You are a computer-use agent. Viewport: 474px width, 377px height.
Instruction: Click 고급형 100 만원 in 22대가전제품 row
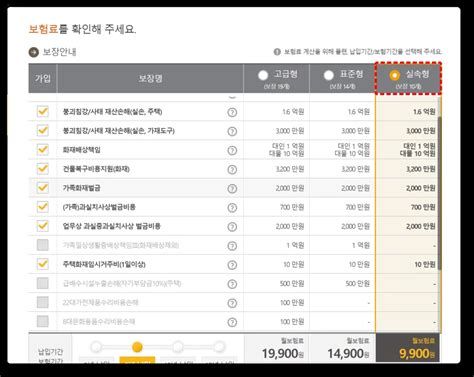[x=292, y=303]
